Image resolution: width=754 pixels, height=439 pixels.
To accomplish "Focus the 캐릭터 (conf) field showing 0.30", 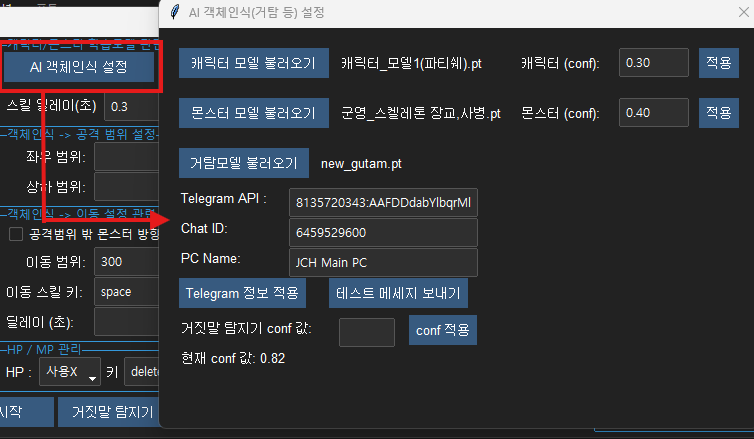I will [x=653, y=63].
